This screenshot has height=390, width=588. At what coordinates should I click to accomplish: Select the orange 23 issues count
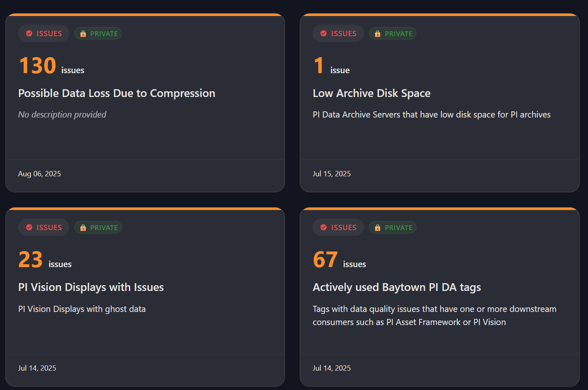click(31, 260)
